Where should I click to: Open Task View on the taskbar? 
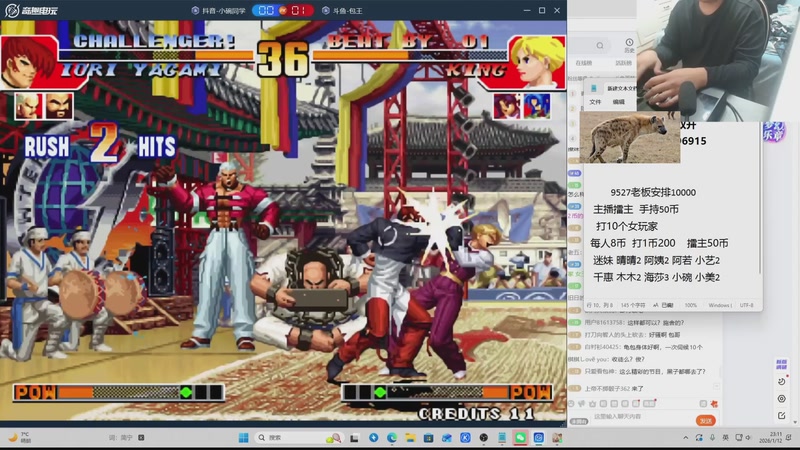pos(354,438)
